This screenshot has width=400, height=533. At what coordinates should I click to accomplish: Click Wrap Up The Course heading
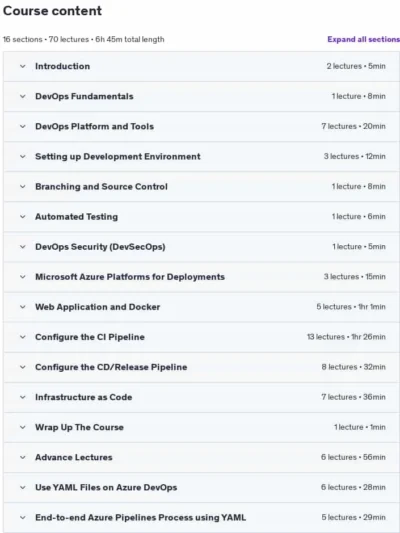coord(79,427)
